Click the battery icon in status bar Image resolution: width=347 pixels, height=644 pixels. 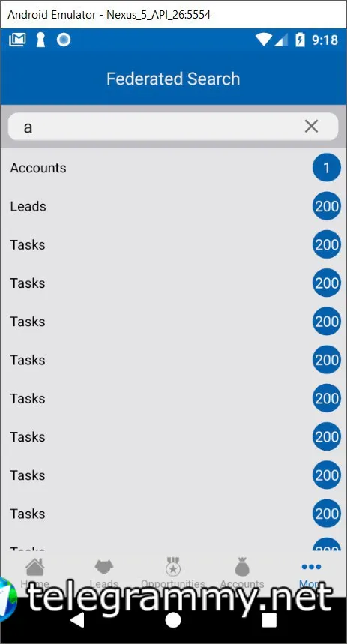click(301, 40)
